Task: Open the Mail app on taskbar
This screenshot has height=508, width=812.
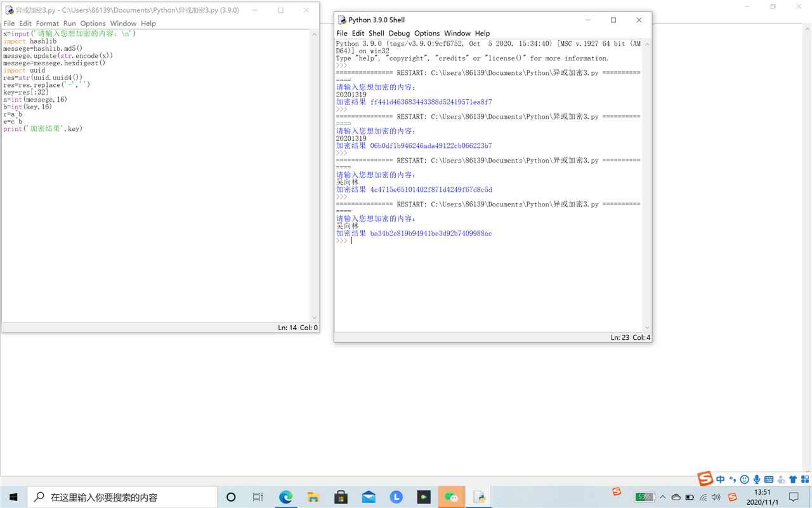Action: click(369, 497)
